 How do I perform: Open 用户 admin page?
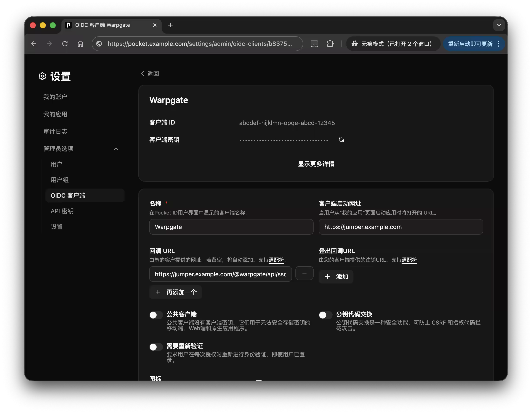pos(56,164)
